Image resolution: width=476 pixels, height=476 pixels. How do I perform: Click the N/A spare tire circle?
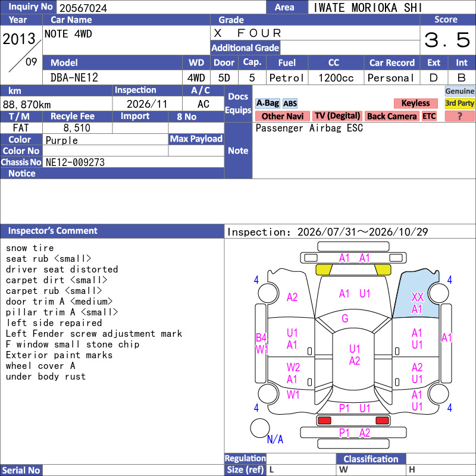tap(260, 428)
